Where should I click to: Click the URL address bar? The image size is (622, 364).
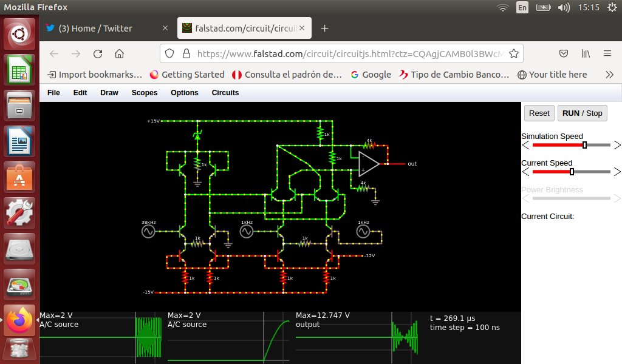pos(341,54)
